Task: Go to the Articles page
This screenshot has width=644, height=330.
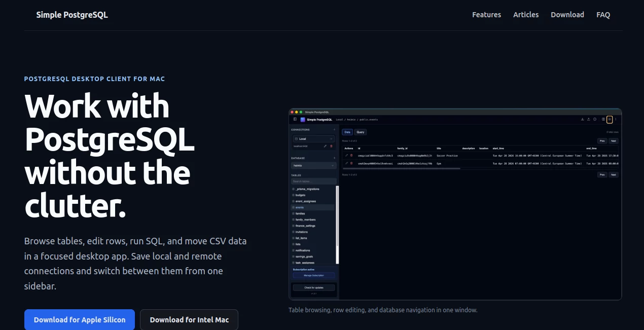Action: pyautogui.click(x=526, y=15)
